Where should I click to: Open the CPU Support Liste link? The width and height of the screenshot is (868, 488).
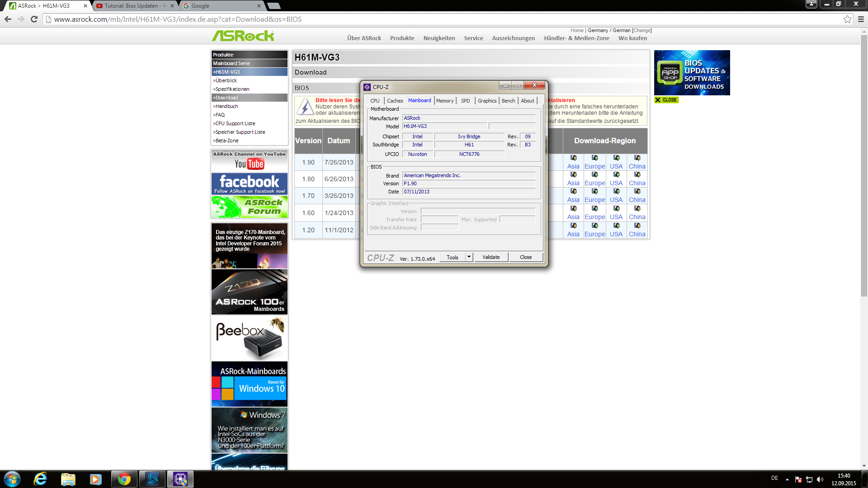point(235,123)
